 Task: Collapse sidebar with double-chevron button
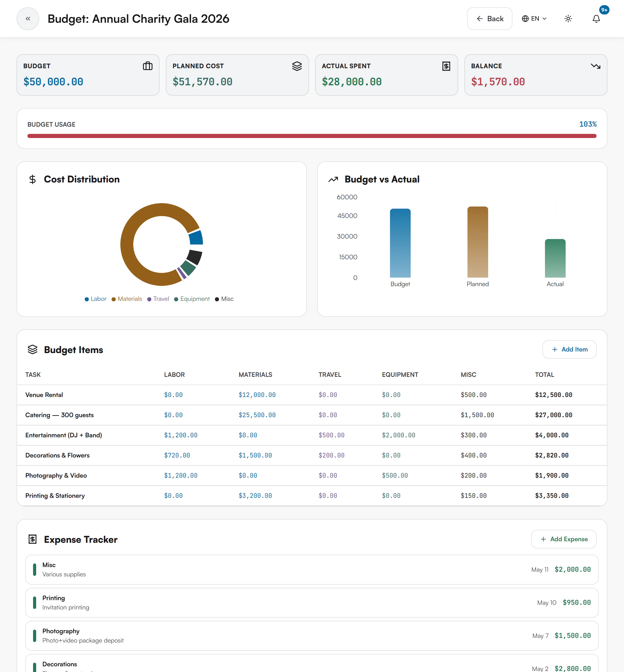coord(28,19)
